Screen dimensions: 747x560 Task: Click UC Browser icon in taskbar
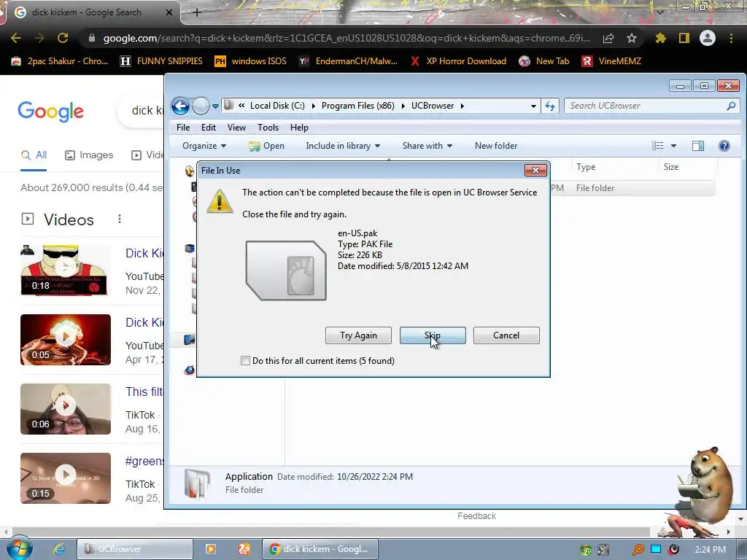click(244, 549)
